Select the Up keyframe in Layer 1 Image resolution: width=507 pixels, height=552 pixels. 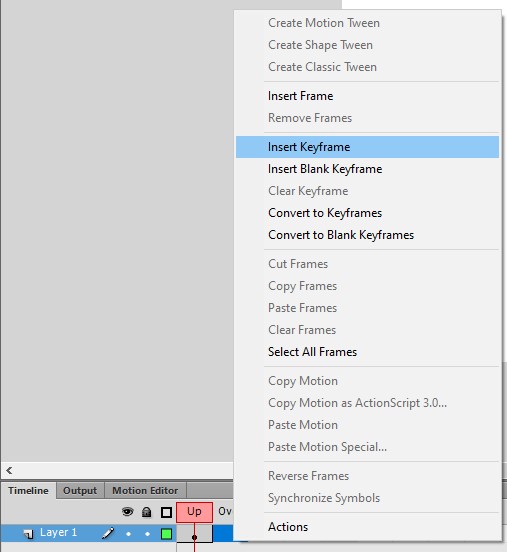[194, 534]
